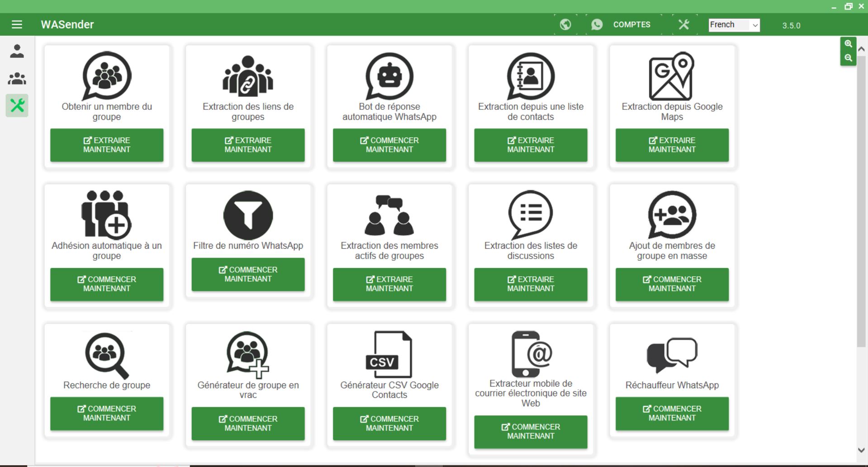Start Générateur CSV Google Contacts
868x467 pixels.
389,424
